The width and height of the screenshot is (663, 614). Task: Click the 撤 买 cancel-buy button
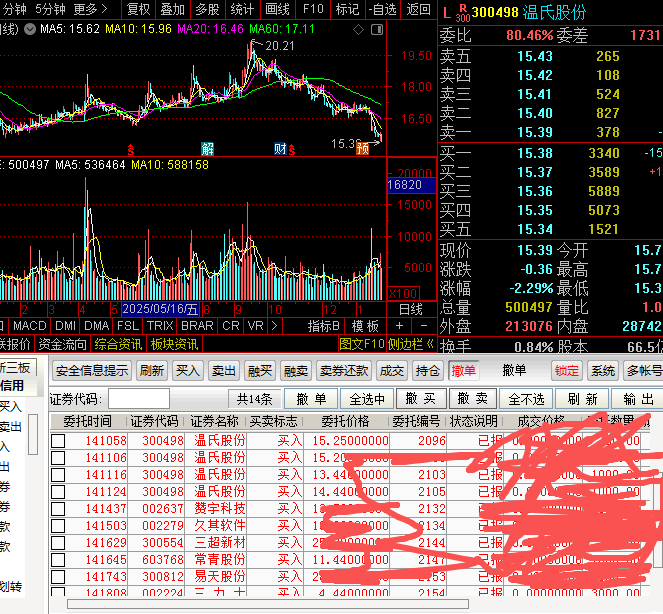click(x=420, y=398)
